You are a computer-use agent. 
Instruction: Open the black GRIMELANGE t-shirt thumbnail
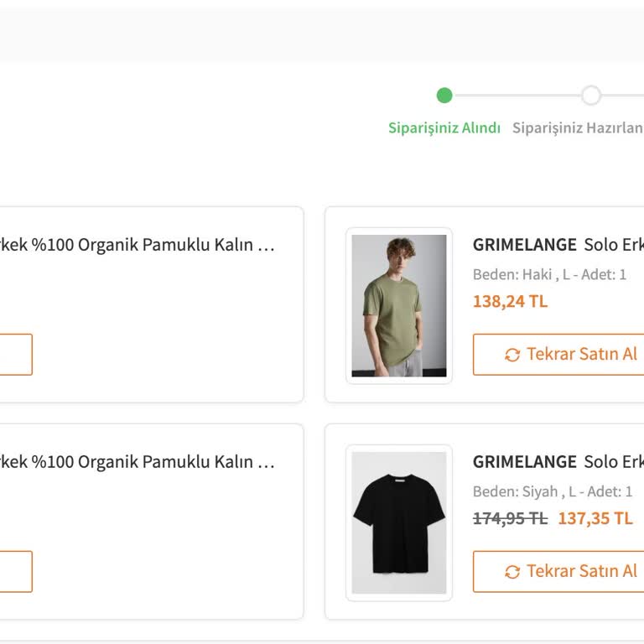pyautogui.click(x=399, y=523)
